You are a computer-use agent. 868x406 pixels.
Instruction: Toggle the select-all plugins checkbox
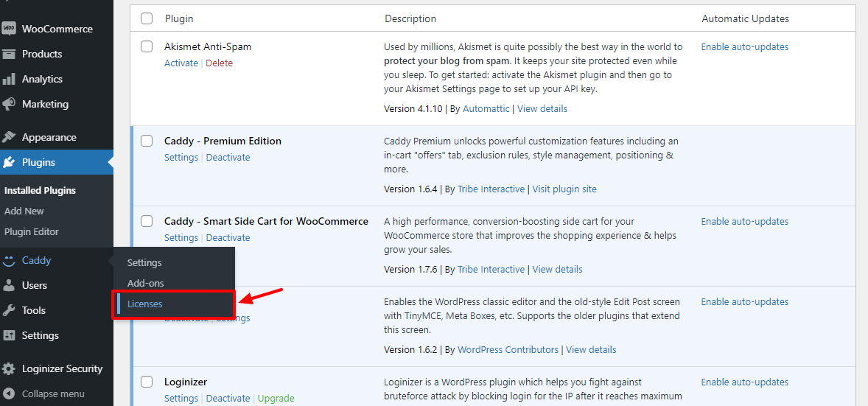[147, 18]
